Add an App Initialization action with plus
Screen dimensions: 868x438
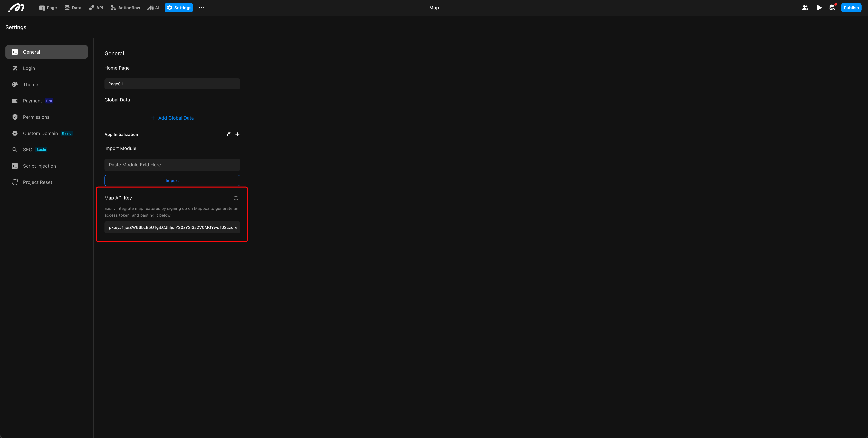click(238, 134)
